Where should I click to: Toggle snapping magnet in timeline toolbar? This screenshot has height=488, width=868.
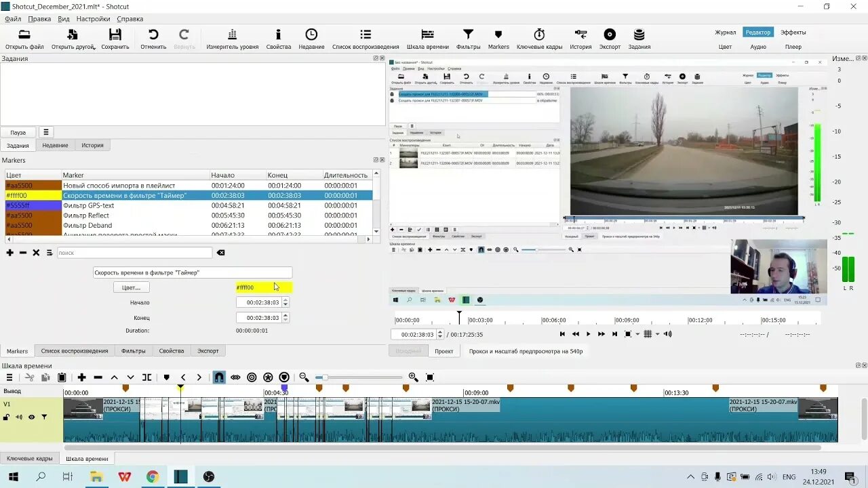click(x=219, y=378)
